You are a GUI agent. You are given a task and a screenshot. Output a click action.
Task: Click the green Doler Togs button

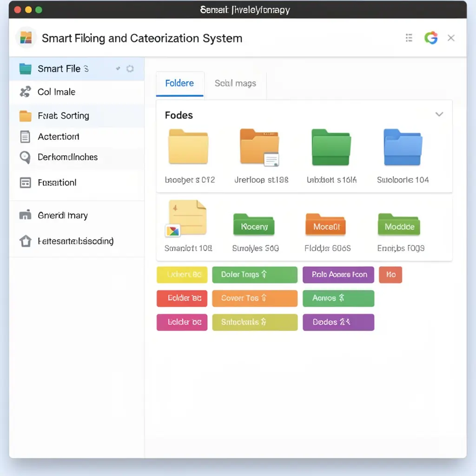(x=255, y=275)
